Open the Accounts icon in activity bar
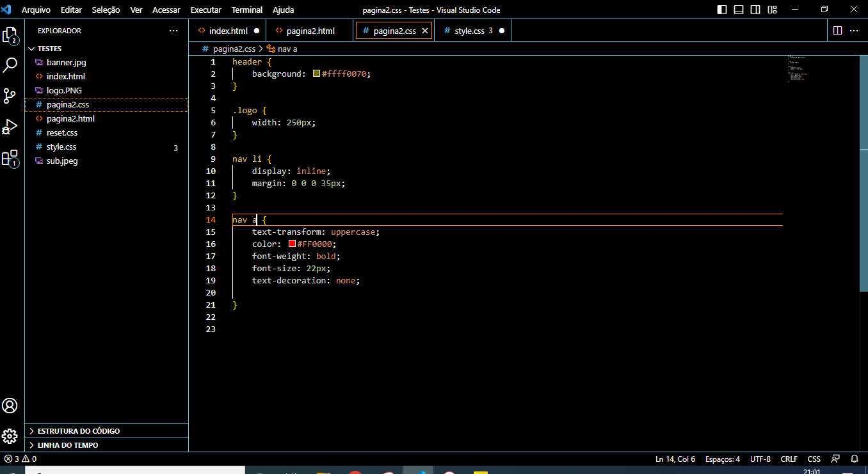This screenshot has width=868, height=474. coord(10,406)
